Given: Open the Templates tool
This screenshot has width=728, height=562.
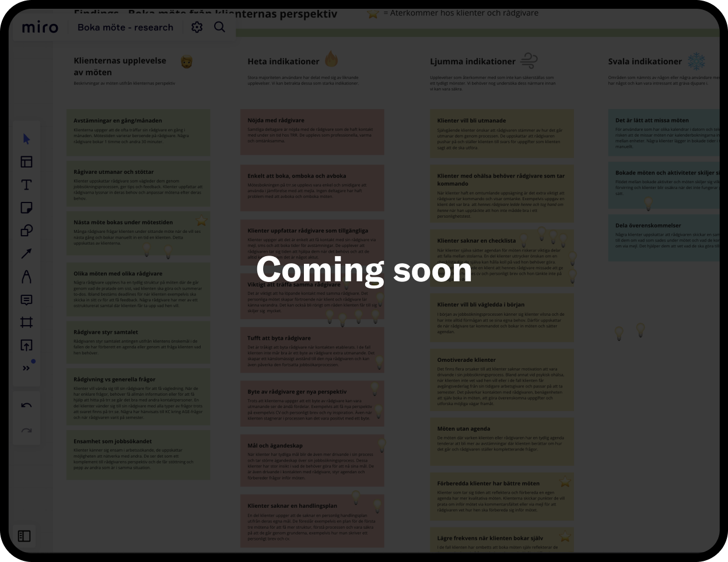Looking at the screenshot, I should click(x=26, y=162).
